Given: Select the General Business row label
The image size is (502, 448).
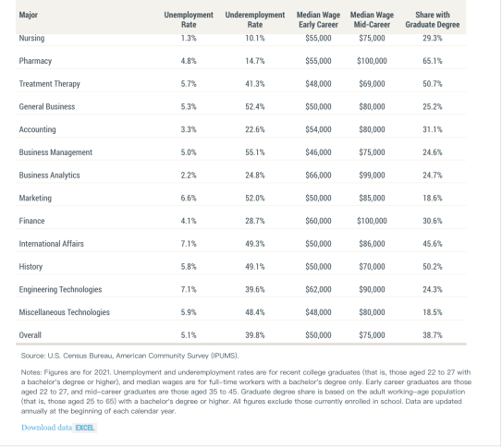Looking at the screenshot, I should [47, 106].
